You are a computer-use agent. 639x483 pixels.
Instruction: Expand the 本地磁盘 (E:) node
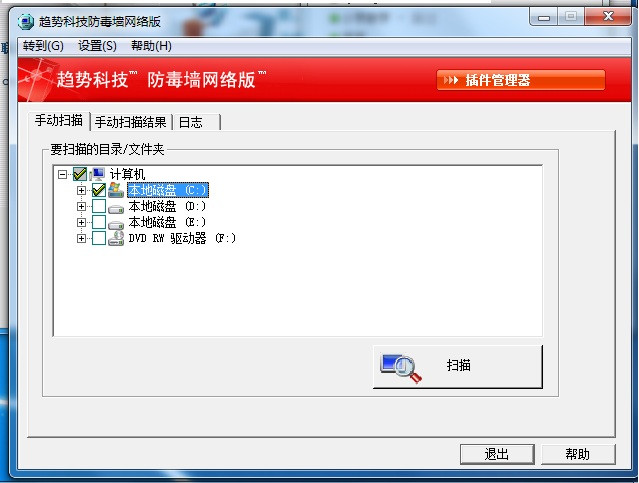(x=82, y=223)
